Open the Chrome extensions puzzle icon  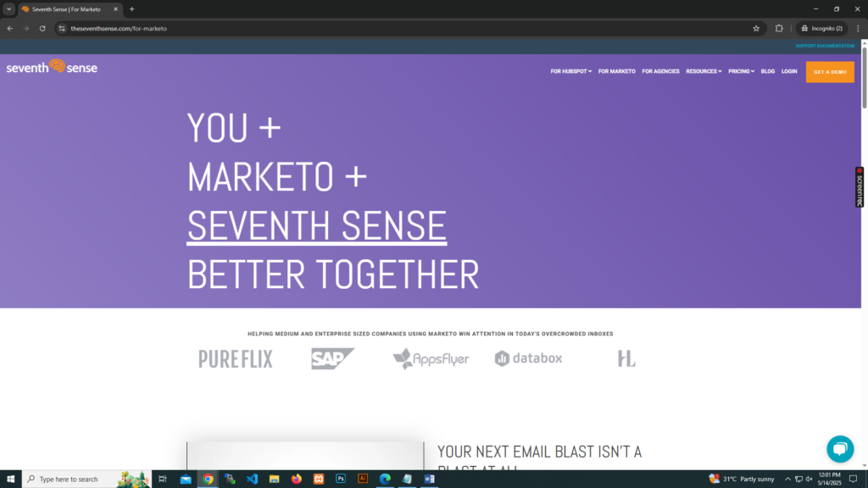pyautogui.click(x=779, y=28)
